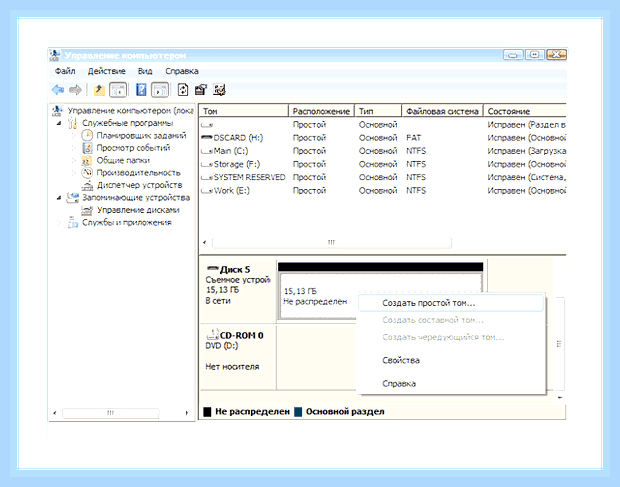Open the Вид menu

[145, 71]
